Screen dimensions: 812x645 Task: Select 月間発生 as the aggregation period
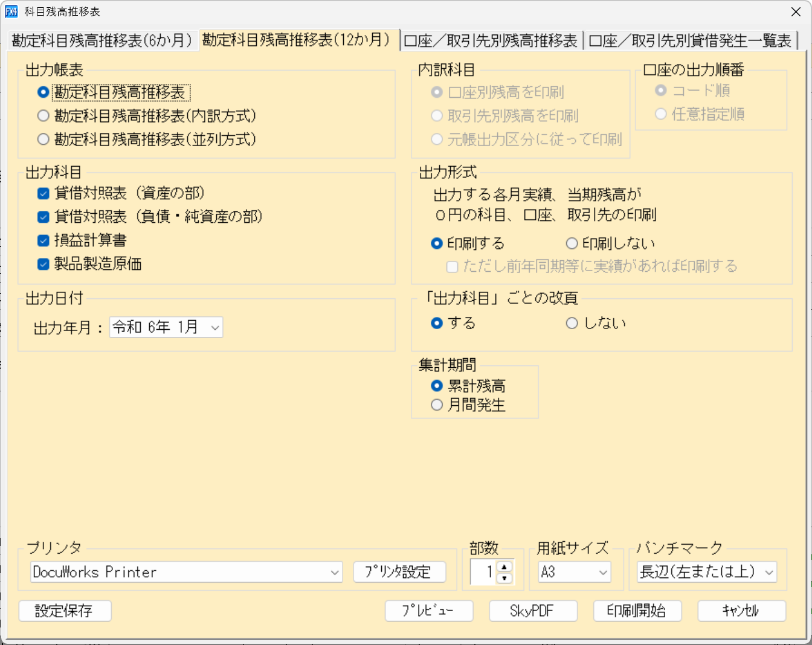pyautogui.click(x=437, y=405)
